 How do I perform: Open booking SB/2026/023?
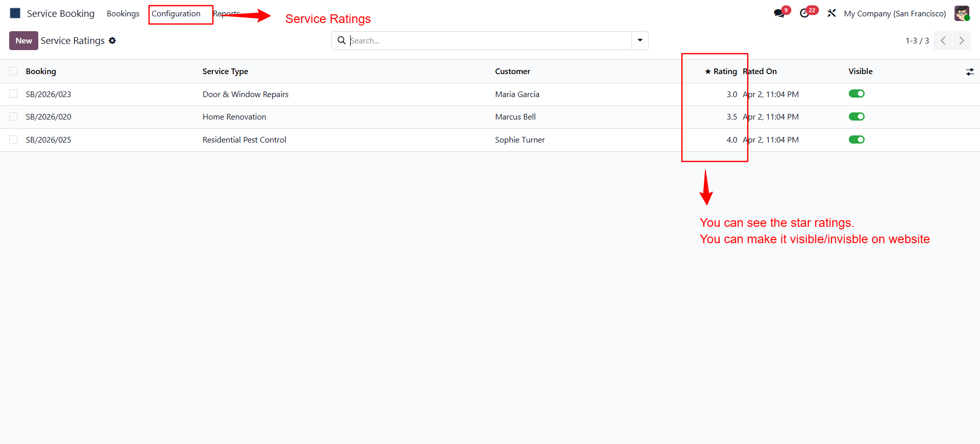pos(48,94)
